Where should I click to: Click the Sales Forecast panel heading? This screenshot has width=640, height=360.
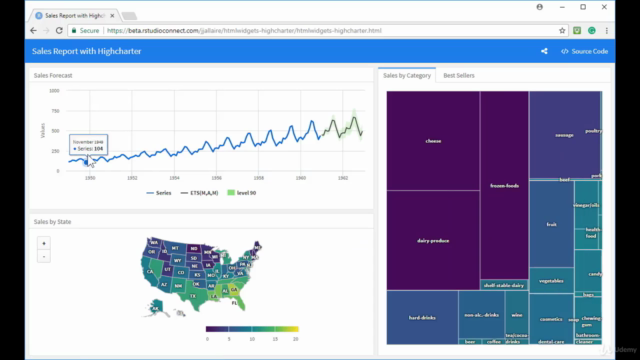pos(53,76)
